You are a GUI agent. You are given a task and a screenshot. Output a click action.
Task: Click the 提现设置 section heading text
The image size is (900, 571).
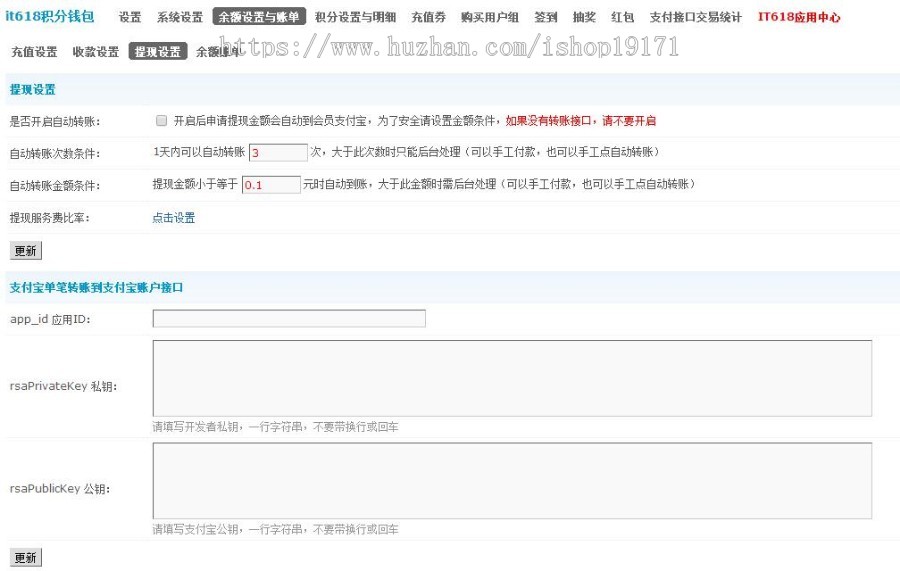tap(33, 90)
